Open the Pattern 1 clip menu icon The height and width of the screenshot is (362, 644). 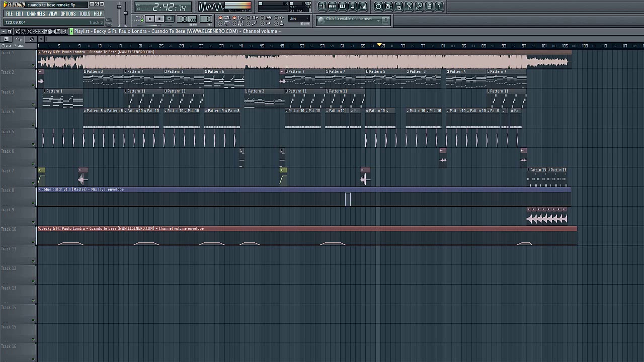(x=45, y=91)
